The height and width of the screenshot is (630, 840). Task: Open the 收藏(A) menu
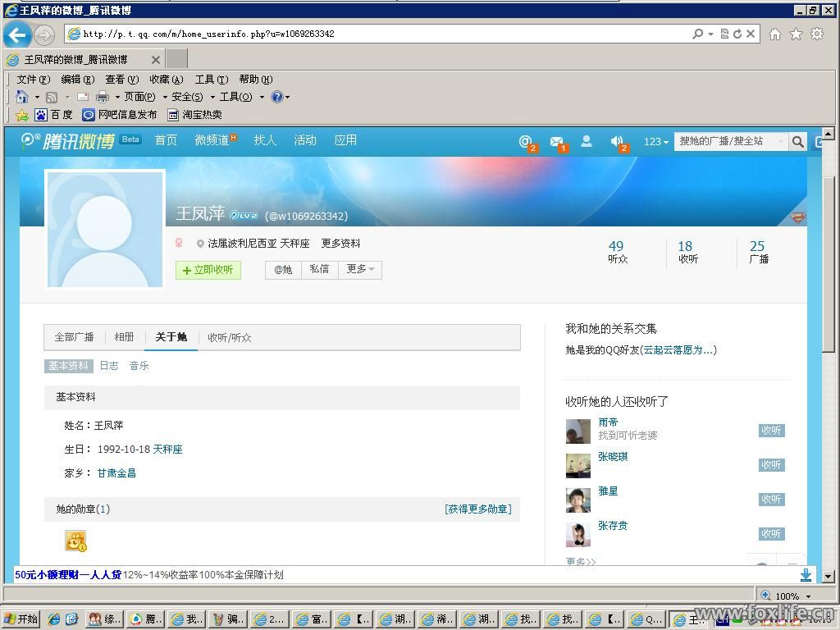pos(166,80)
